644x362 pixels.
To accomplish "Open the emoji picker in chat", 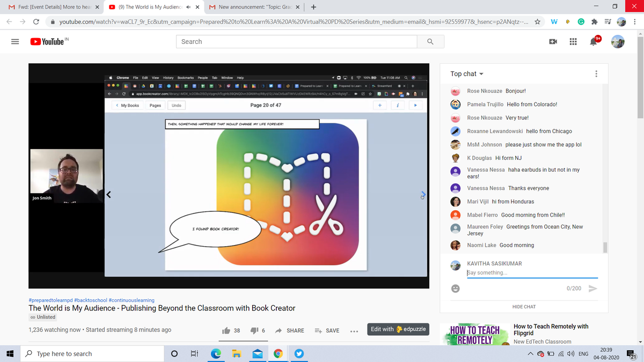I will (x=455, y=289).
